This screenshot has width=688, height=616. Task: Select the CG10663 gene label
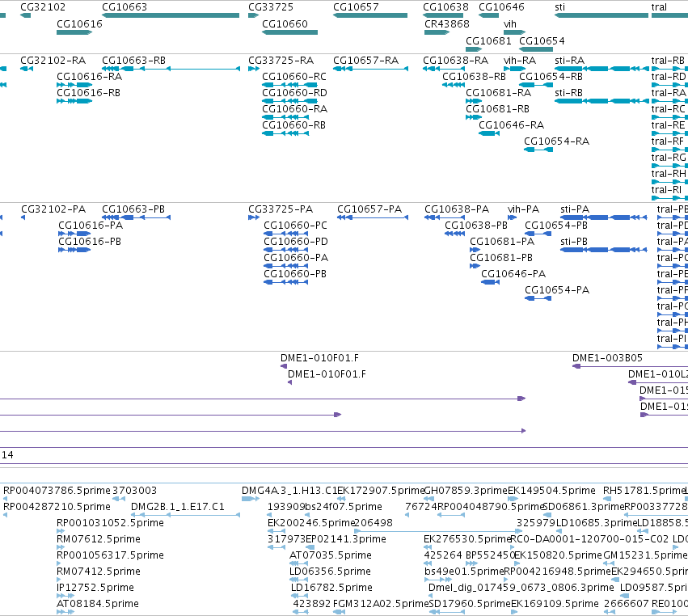pyautogui.click(x=125, y=7)
